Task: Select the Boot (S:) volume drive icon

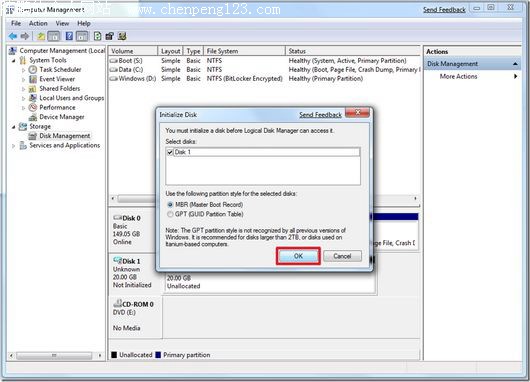Action: coord(114,61)
